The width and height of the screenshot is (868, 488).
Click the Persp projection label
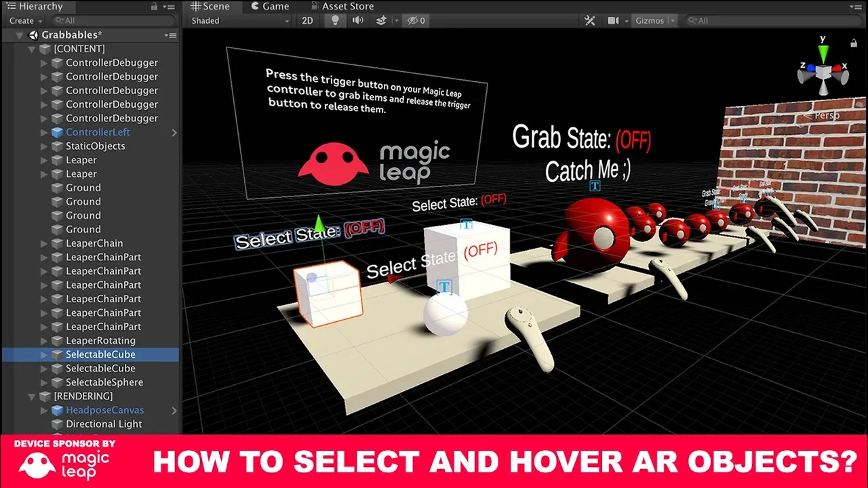tap(827, 115)
